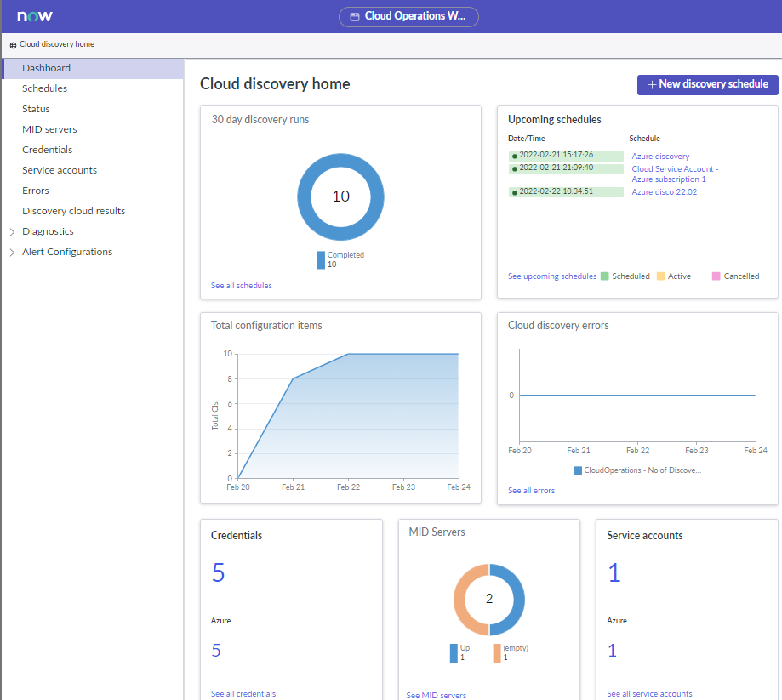Click See all service accounts link
This screenshot has width=782, height=700.
(x=649, y=693)
